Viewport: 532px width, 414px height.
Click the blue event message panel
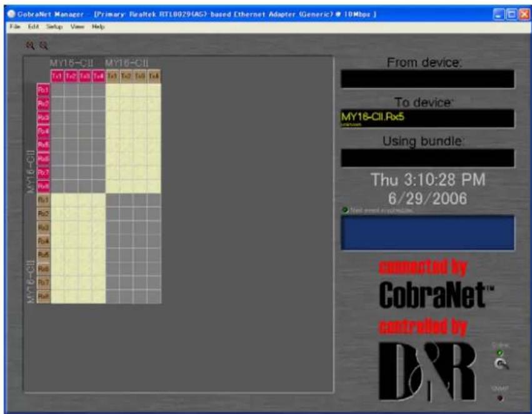coord(428,233)
